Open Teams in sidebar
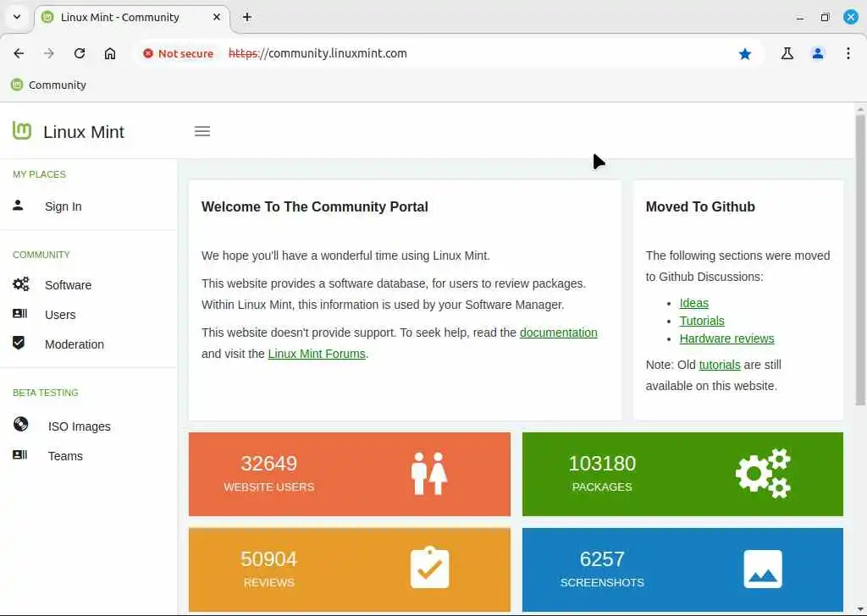The width and height of the screenshot is (867, 616). click(x=65, y=456)
